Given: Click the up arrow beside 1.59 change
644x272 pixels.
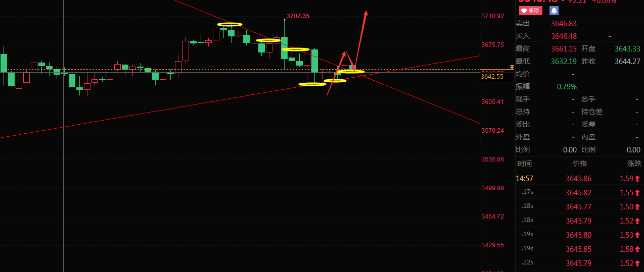Looking at the screenshot, I should tap(637, 179).
